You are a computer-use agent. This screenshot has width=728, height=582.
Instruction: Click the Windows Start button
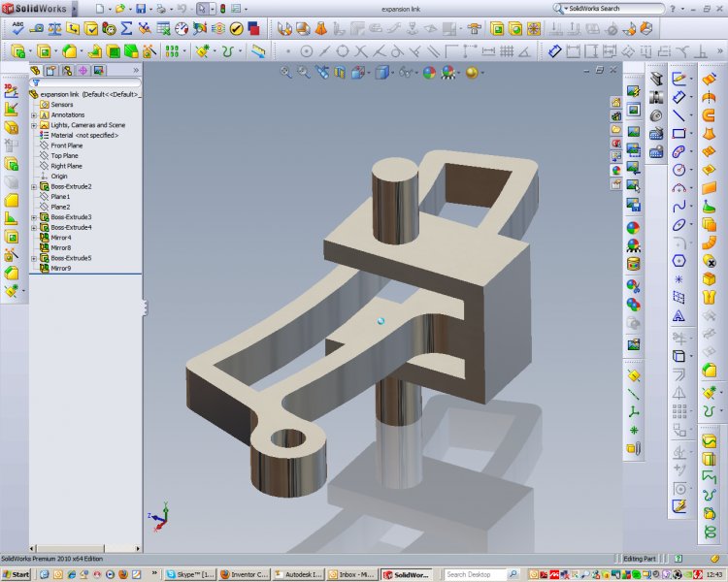pos(17,574)
